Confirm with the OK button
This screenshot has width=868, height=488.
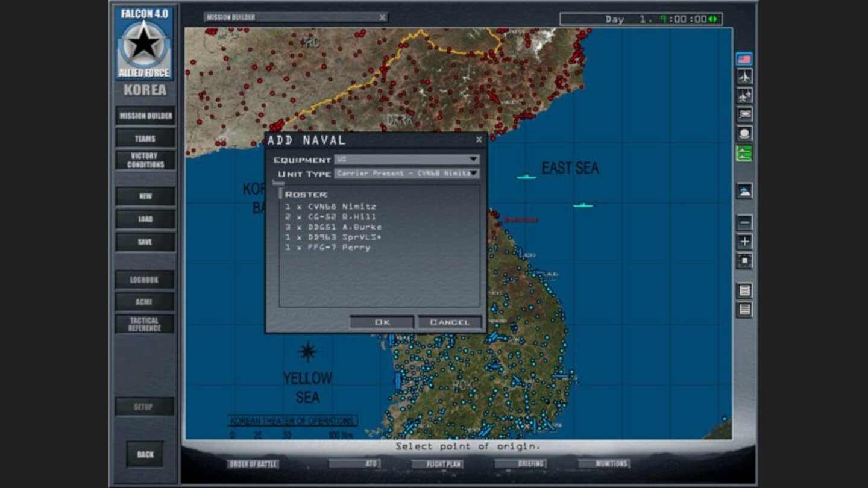382,322
